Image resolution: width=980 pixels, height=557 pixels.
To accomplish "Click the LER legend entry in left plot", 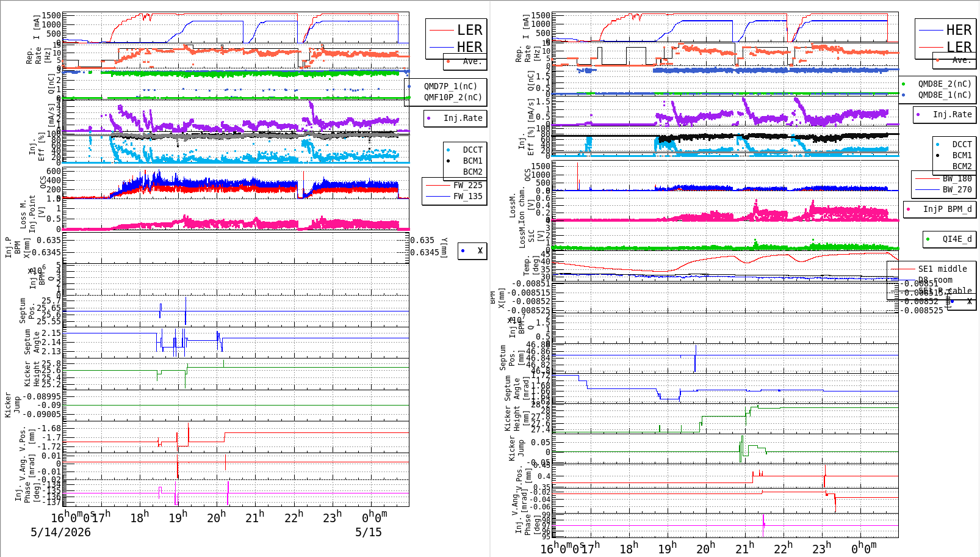I will coord(469,30).
